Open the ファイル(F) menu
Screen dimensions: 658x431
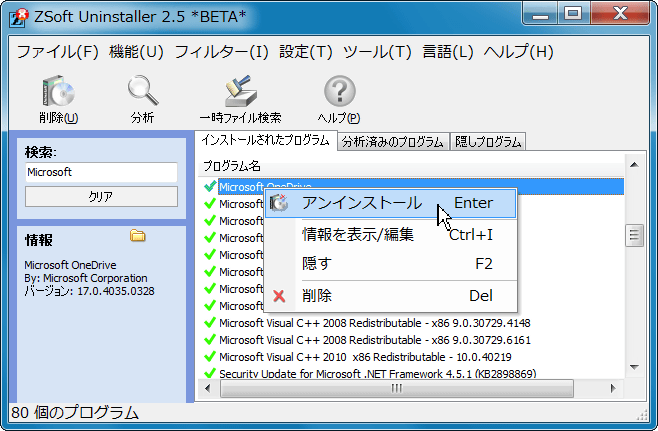tap(57, 52)
